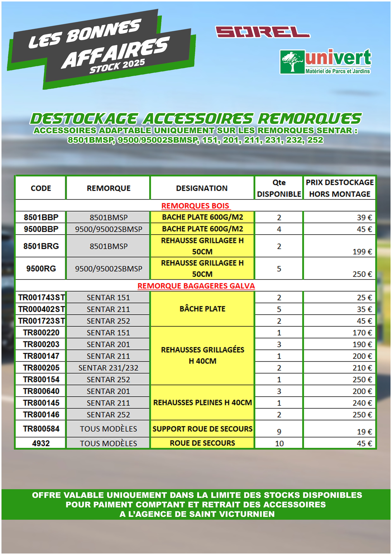Click the 35 € price
The image size is (392, 555).
[x=364, y=309]
